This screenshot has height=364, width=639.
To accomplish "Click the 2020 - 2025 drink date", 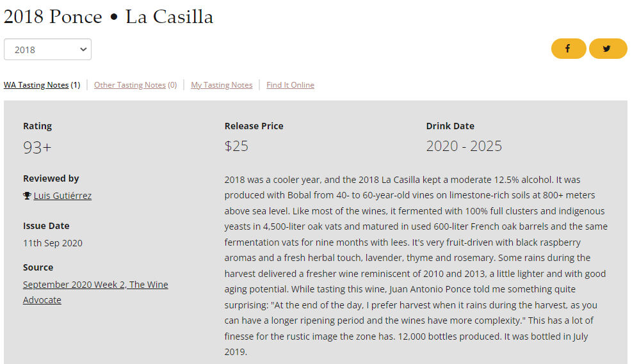I will coord(464,146).
